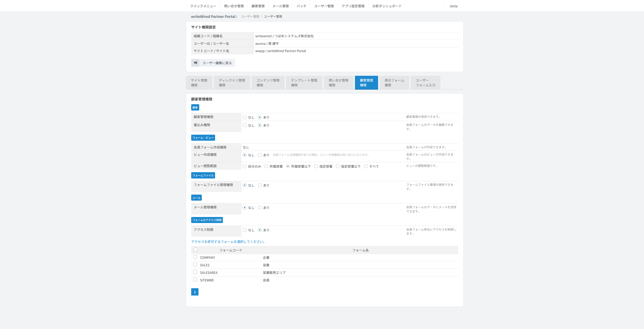Go to page 1 of form list
This screenshot has height=329, width=644.
(x=195, y=292)
